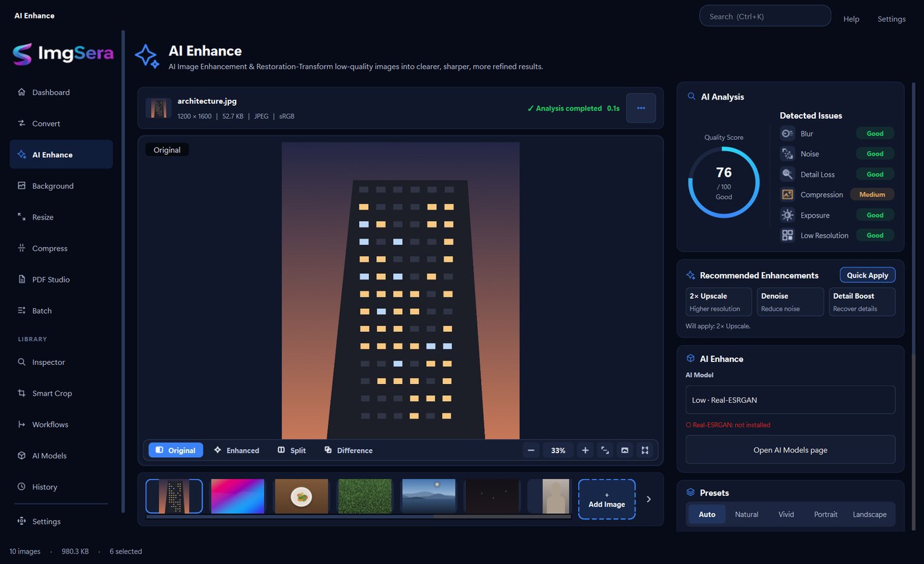Go to Resize in sidebar
This screenshot has width=924, height=564.
point(61,217)
